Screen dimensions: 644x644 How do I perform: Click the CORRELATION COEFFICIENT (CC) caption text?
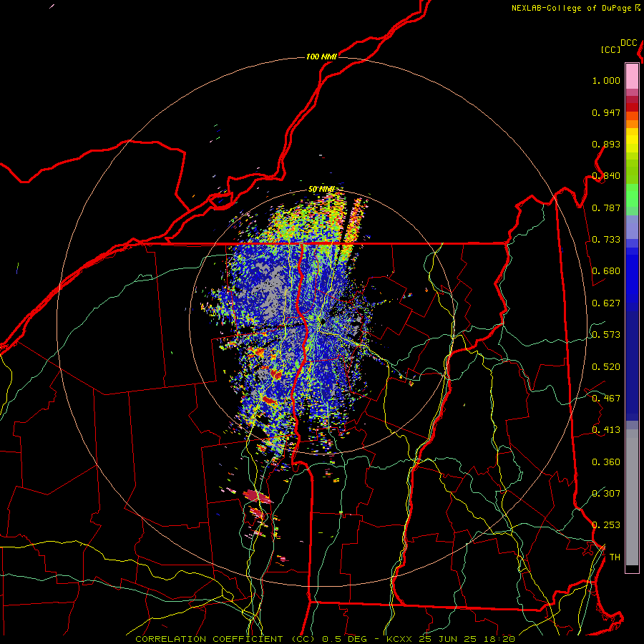225,639
